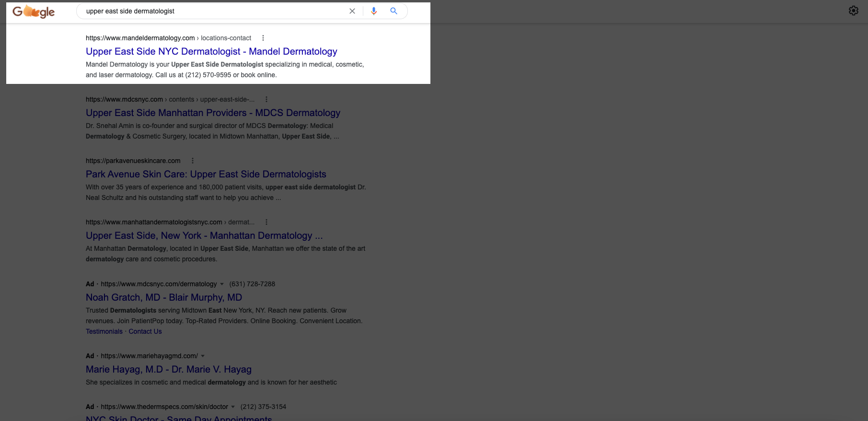The height and width of the screenshot is (421, 868).
Task: Click the PatientPop ad description text
Action: click(x=224, y=316)
